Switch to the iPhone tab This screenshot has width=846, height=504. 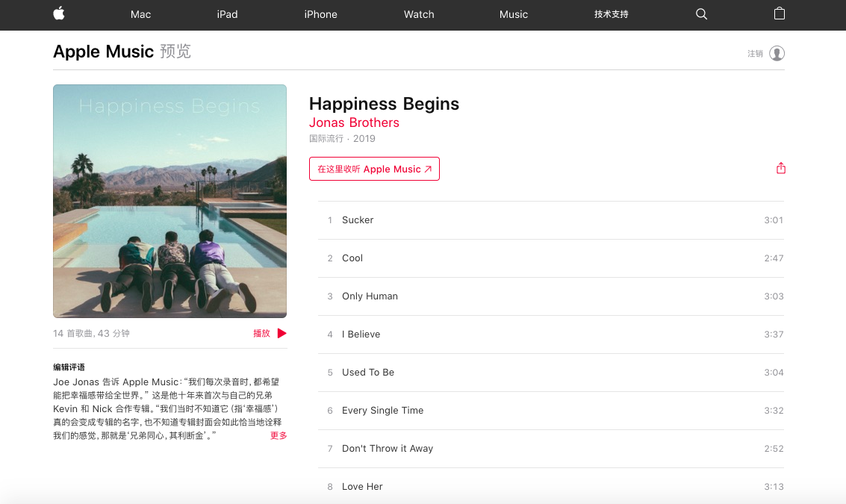[x=320, y=14]
